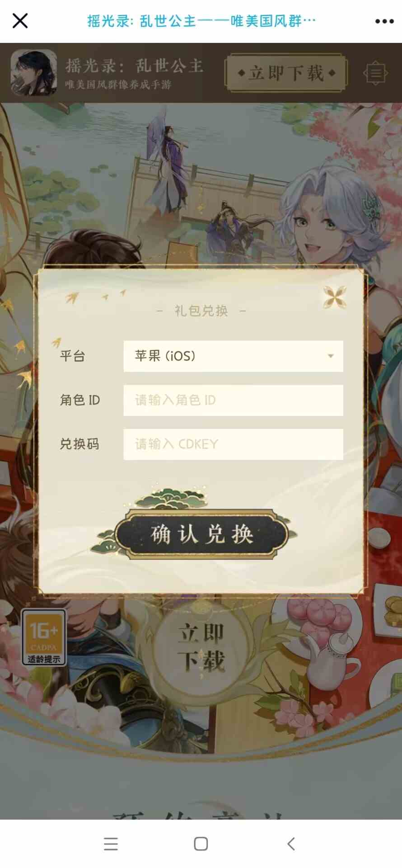This screenshot has height=868, width=402.
Task: Tap the Android home navigation icon
Action: 201,844
